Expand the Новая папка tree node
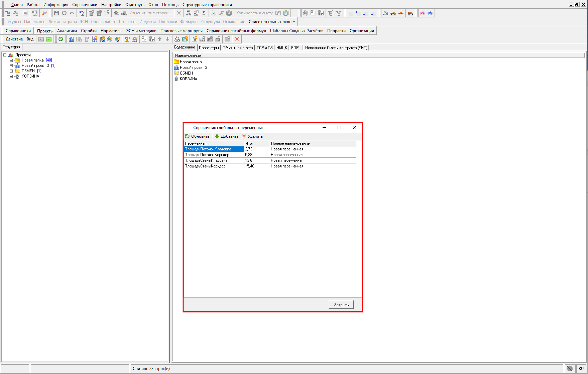 (x=11, y=60)
